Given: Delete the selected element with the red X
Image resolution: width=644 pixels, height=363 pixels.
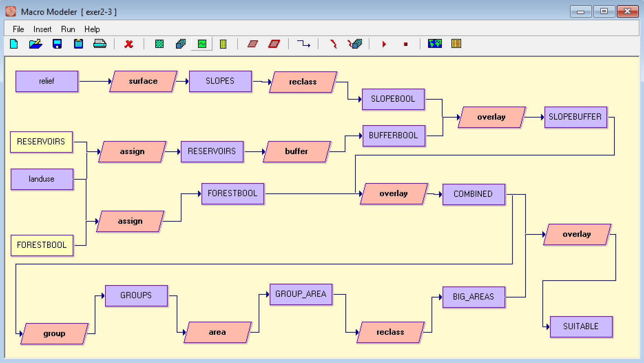Looking at the screenshot, I should (x=129, y=44).
